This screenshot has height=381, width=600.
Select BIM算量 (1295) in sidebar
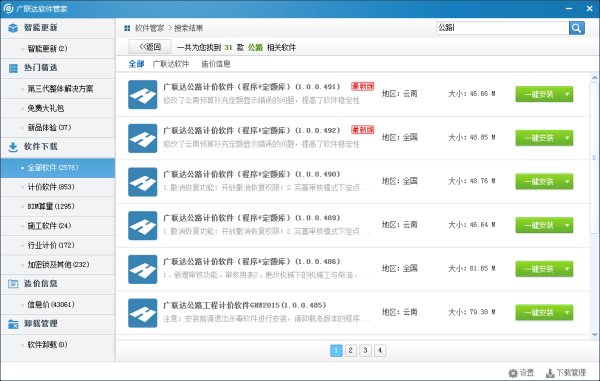(x=58, y=207)
